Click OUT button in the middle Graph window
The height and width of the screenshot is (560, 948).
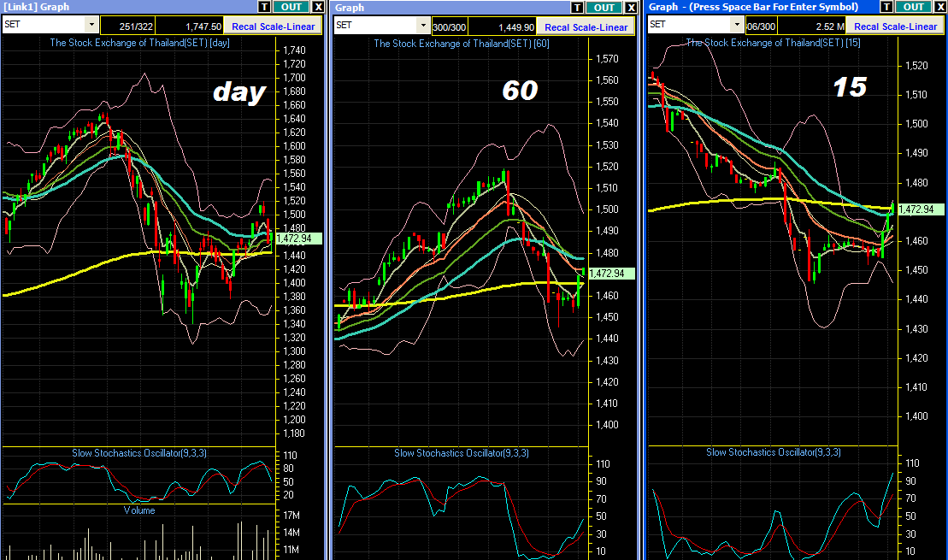click(x=604, y=7)
